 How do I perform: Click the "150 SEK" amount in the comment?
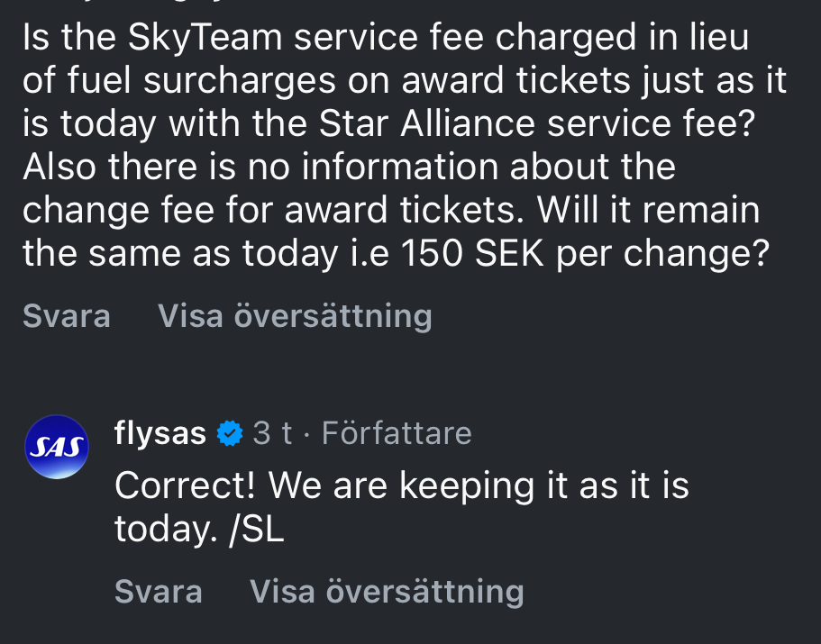[x=471, y=254]
